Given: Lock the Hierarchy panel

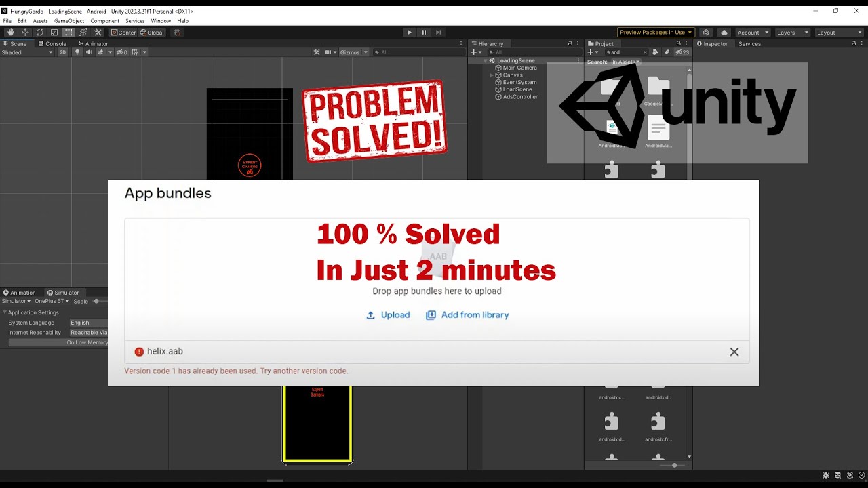Looking at the screenshot, I should coord(570,43).
